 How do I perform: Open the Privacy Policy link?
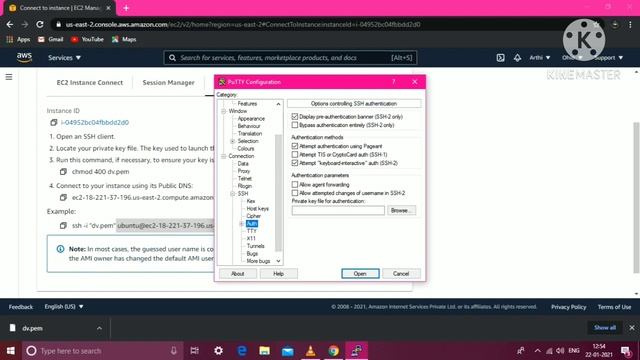pos(568,307)
